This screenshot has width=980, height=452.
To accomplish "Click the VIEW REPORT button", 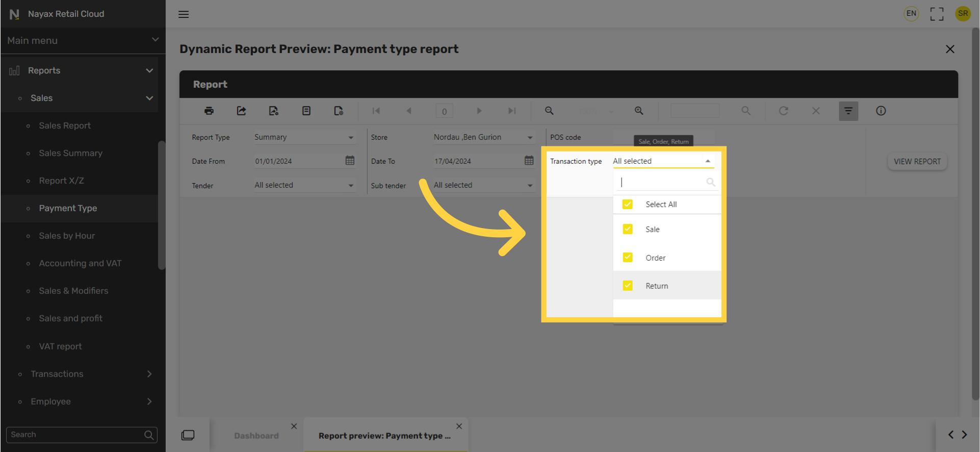I will pyautogui.click(x=917, y=161).
